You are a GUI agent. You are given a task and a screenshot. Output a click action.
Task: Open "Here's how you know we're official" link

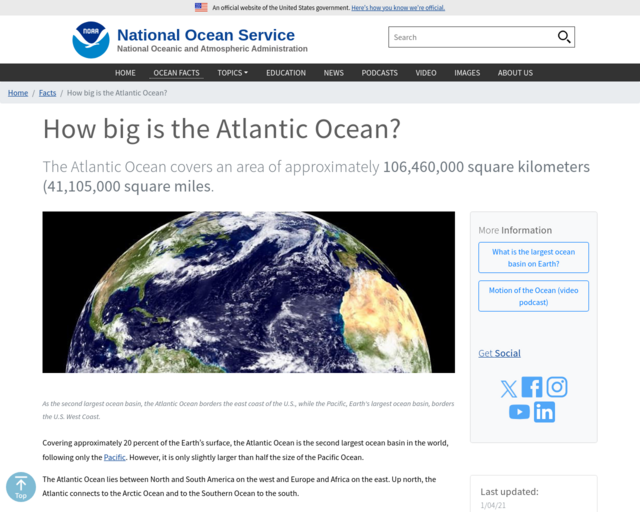click(x=398, y=7)
